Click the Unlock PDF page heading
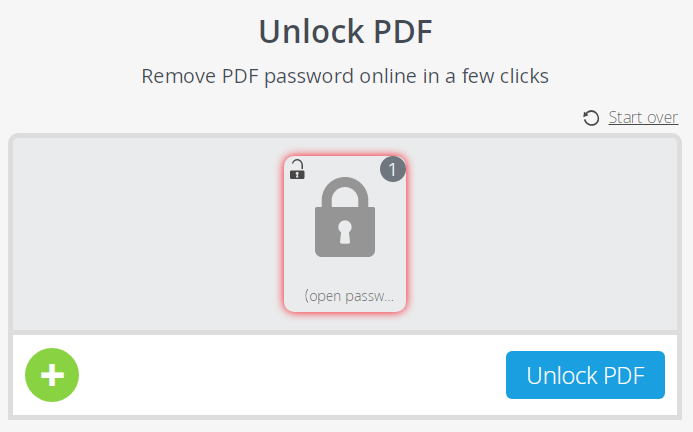Image resolution: width=693 pixels, height=432 pixels. pos(346,31)
